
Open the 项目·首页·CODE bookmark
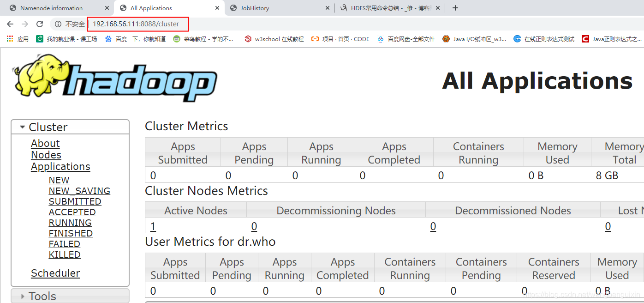pos(340,39)
